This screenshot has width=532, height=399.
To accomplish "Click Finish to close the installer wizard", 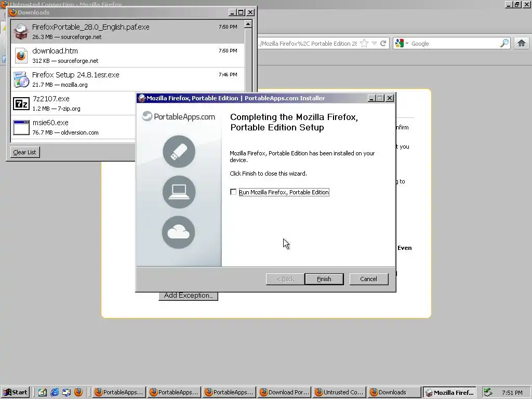I will tap(324, 279).
